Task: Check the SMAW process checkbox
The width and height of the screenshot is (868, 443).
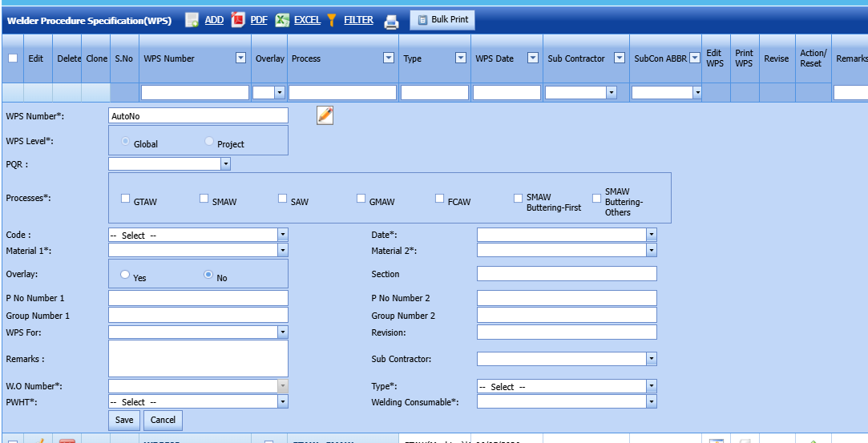Action: [204, 198]
